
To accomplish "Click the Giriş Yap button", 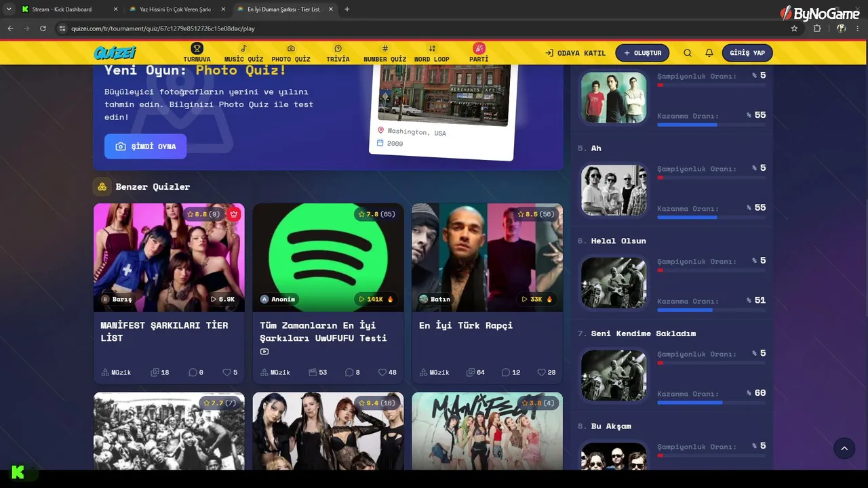I will 747,53.
